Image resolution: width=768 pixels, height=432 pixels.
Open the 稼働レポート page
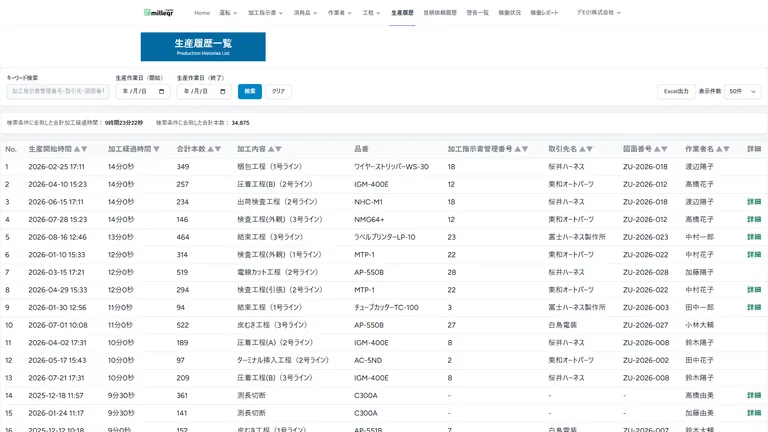coord(544,13)
